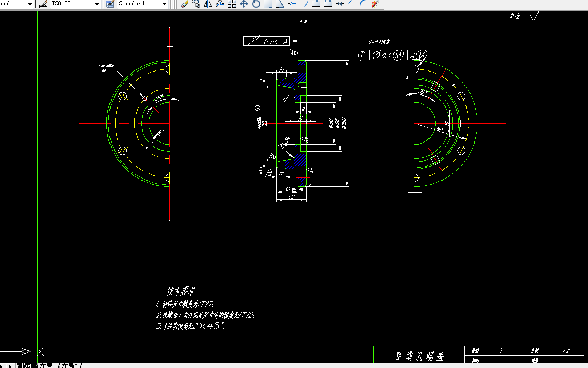This screenshot has height=368, width=588.
Task: Select technical note line 1 about IT17
Action: point(185,304)
